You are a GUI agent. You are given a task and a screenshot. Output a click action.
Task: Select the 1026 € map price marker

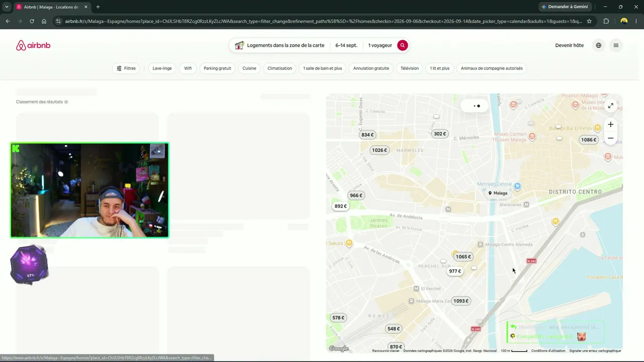tap(379, 150)
